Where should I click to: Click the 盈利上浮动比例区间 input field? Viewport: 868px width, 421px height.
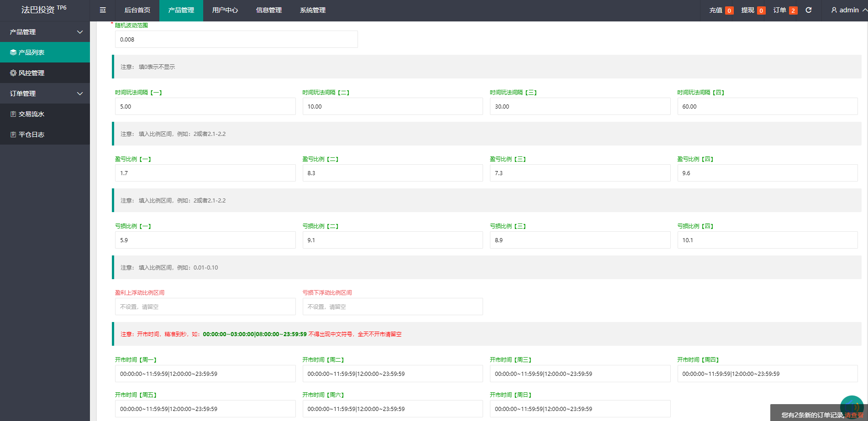coord(205,307)
